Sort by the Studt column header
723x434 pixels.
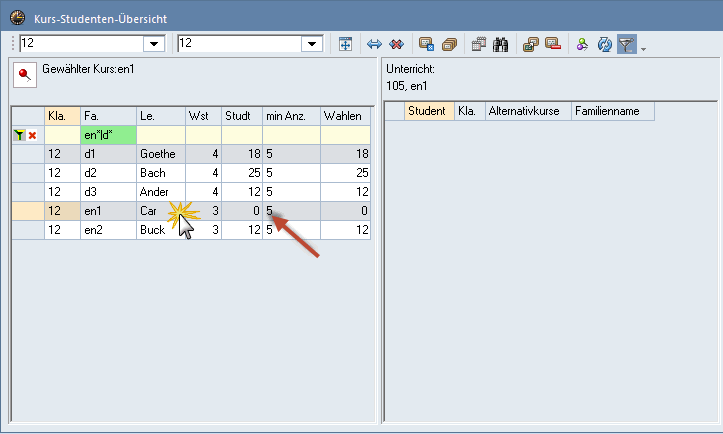242,116
